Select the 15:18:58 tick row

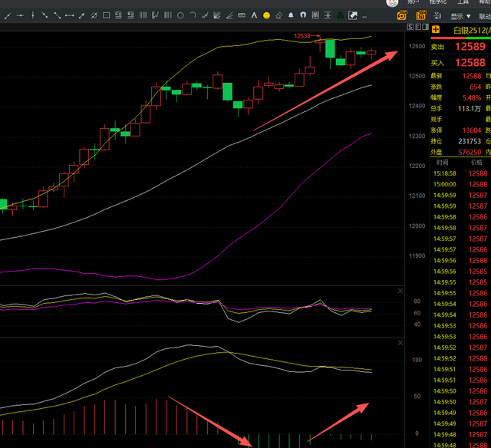(x=460, y=173)
